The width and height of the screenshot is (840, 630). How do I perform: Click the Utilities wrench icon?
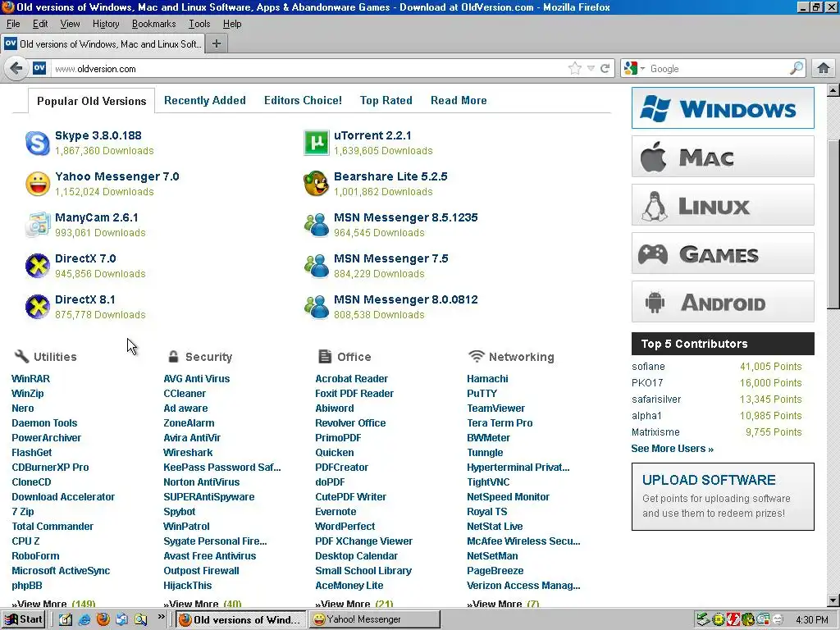point(21,356)
